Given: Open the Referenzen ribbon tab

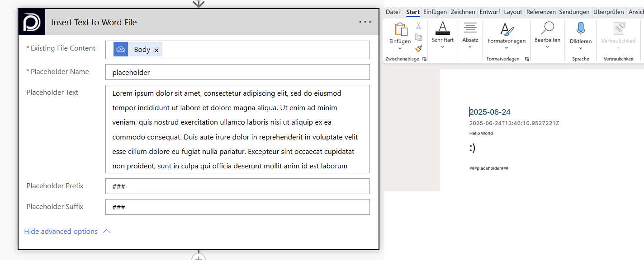Looking at the screenshot, I should click(541, 12).
